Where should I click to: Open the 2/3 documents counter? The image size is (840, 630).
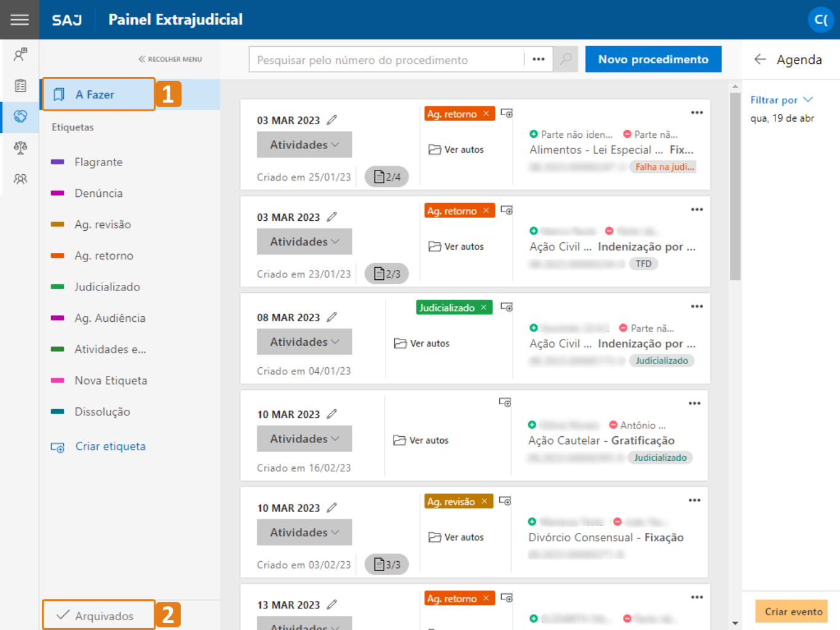point(387,274)
